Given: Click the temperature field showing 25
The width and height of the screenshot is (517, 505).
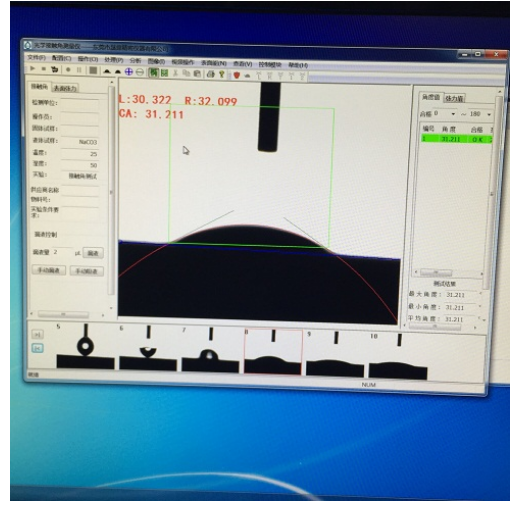Looking at the screenshot, I should coord(80,154).
